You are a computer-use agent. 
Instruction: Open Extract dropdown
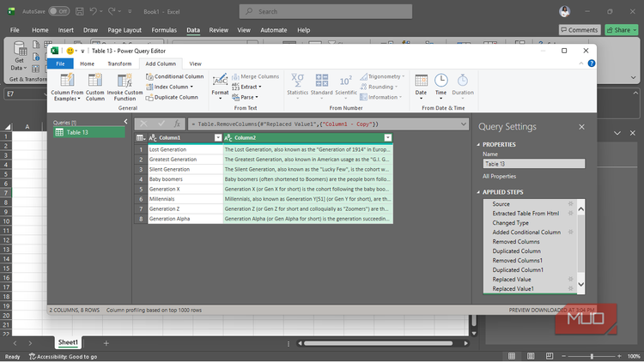click(246, 87)
